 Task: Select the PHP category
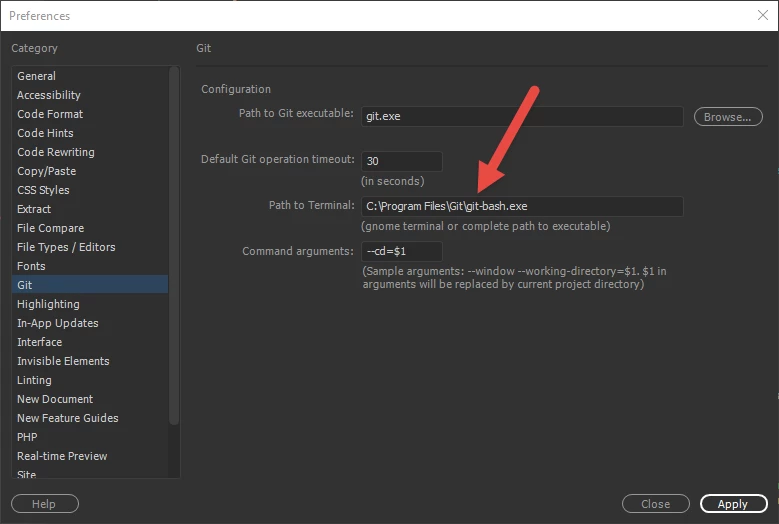90,437
